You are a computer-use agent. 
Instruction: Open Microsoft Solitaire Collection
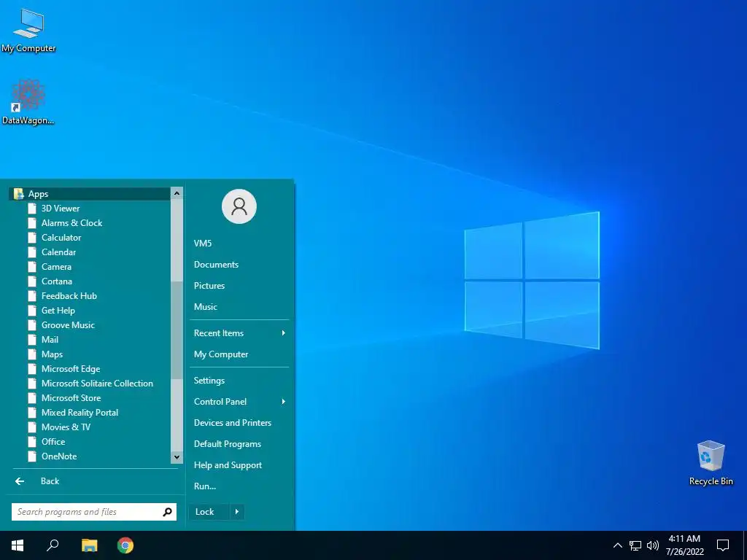coord(98,384)
